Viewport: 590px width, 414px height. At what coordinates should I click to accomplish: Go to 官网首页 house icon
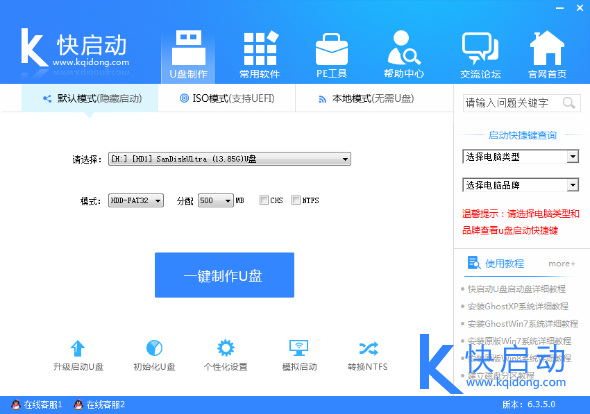(547, 48)
